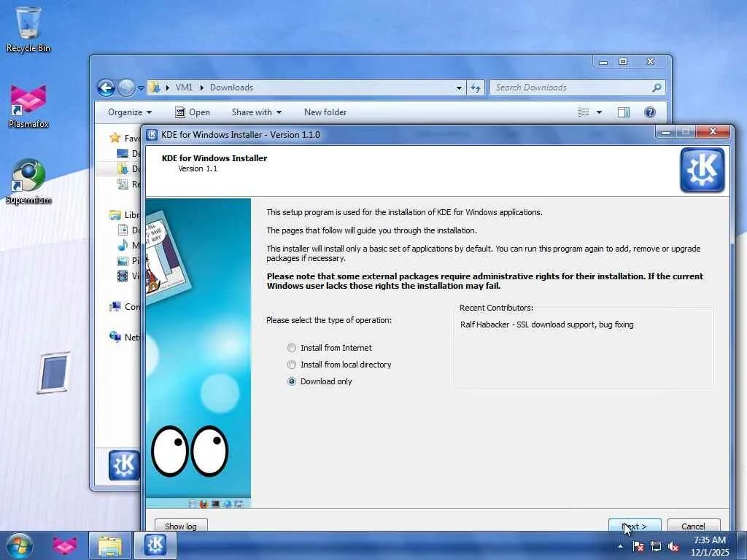Open Plasmafox desktop shortcut
The height and width of the screenshot is (560, 747).
tap(28, 106)
